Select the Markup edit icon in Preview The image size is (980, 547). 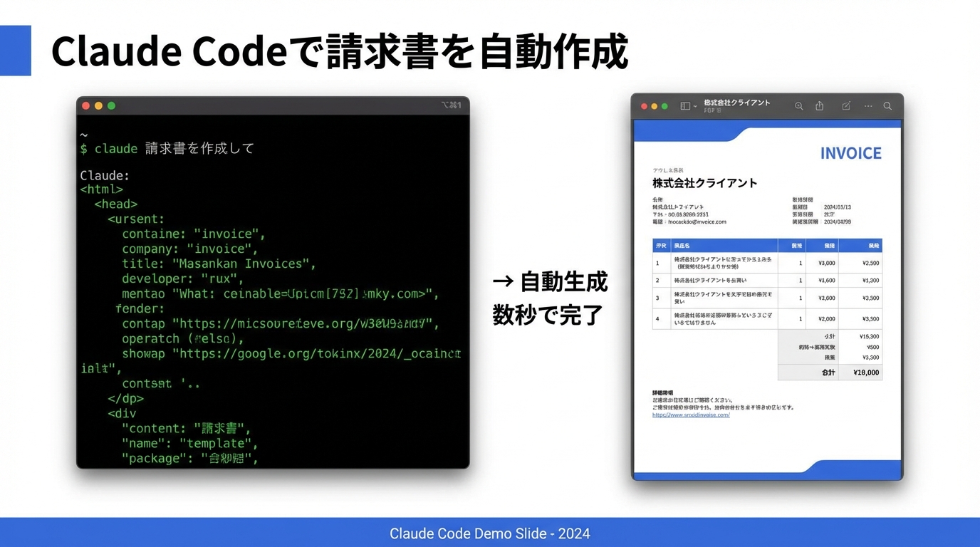coord(846,106)
